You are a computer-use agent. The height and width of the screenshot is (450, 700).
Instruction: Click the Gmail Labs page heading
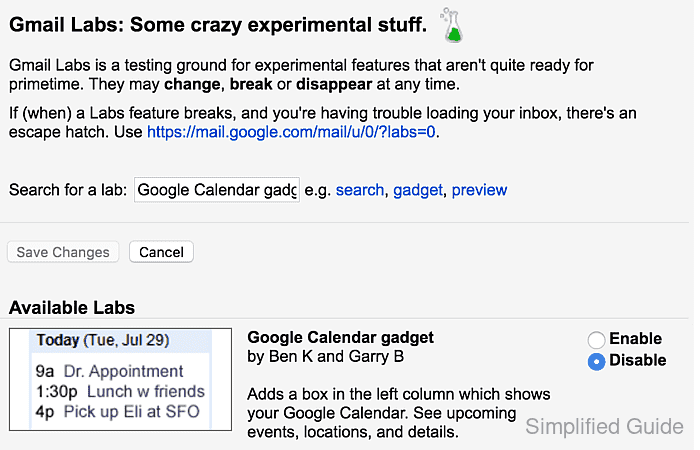tap(218, 25)
